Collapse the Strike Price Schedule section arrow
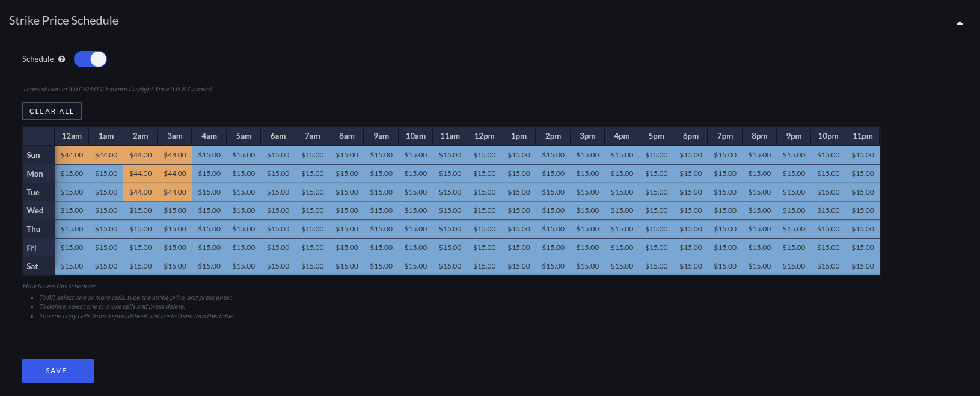980x396 pixels. [x=960, y=23]
